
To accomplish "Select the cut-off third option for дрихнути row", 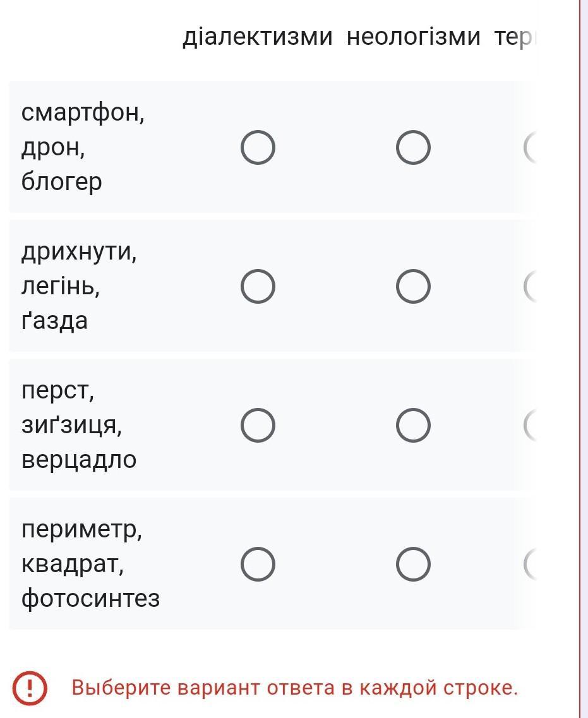I will click(x=531, y=287).
